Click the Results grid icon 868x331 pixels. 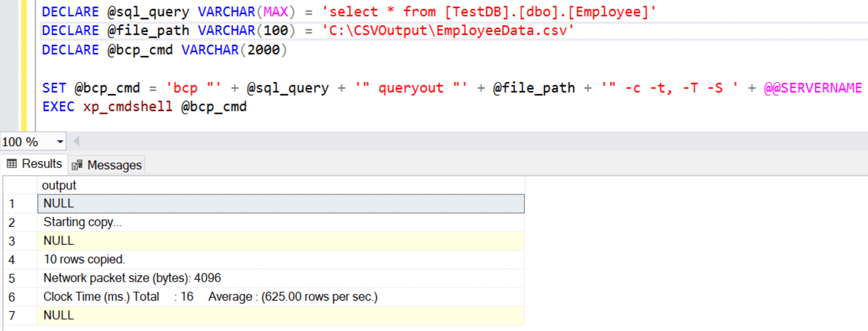(x=12, y=164)
